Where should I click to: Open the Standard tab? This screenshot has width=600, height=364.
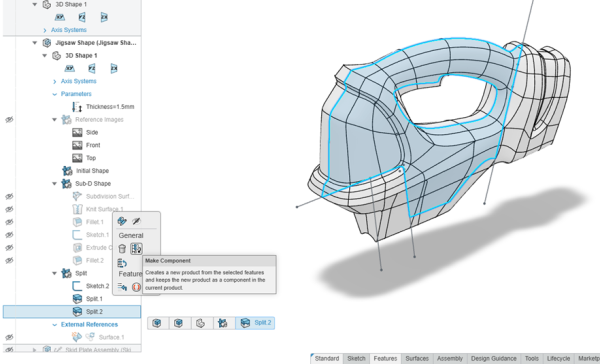pos(327,359)
